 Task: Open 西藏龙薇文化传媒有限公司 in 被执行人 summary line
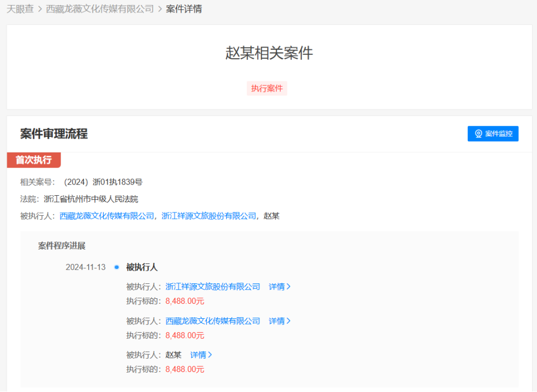pos(107,216)
